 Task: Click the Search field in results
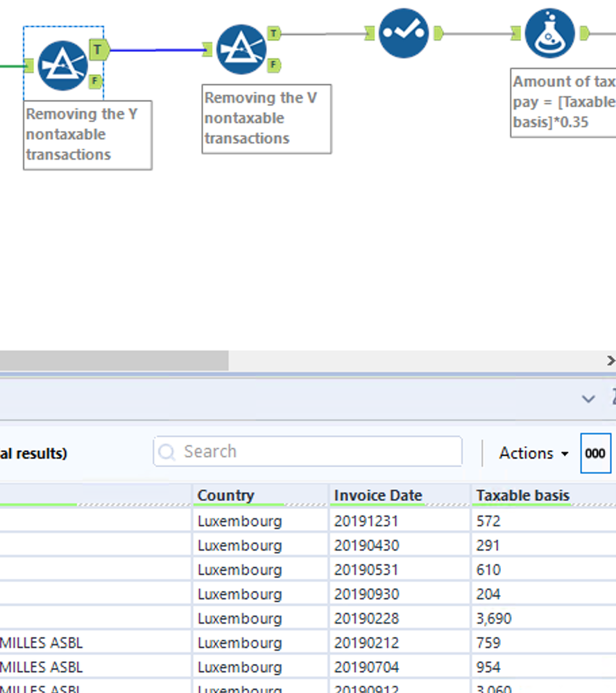(x=308, y=452)
